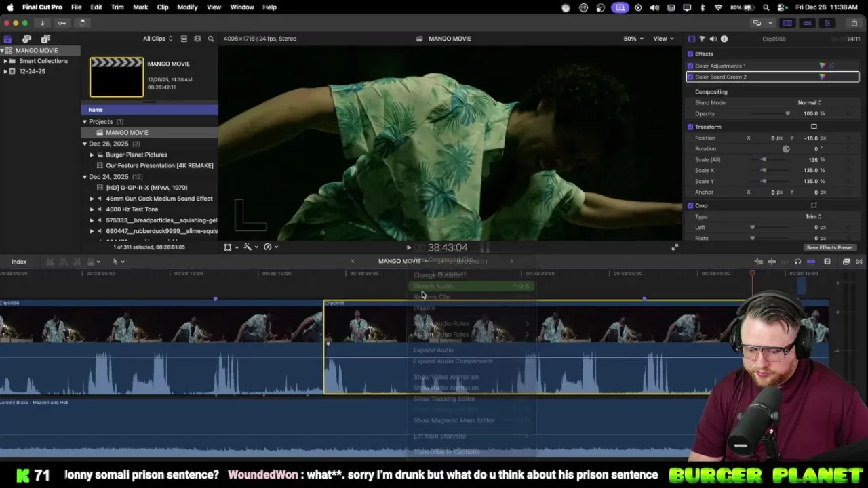The image size is (868, 488).
Task: Collapse the Dec 26, 2025 group
Action: click(85, 144)
